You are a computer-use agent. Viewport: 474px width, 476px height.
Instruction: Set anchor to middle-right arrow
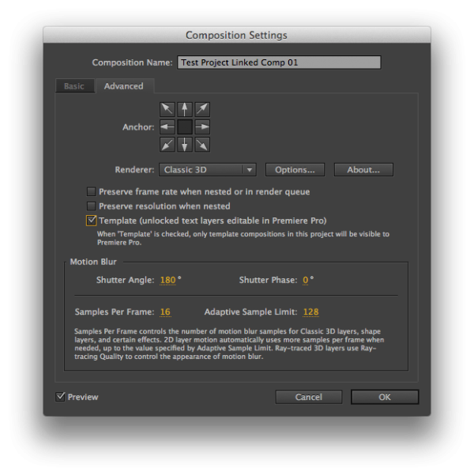(x=202, y=127)
